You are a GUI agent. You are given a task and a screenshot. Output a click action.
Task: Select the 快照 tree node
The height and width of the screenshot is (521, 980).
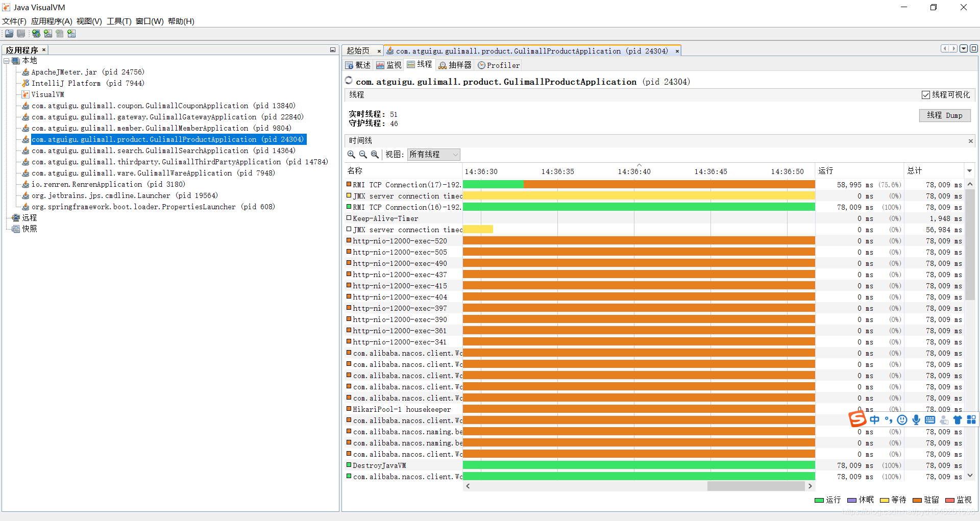point(29,229)
